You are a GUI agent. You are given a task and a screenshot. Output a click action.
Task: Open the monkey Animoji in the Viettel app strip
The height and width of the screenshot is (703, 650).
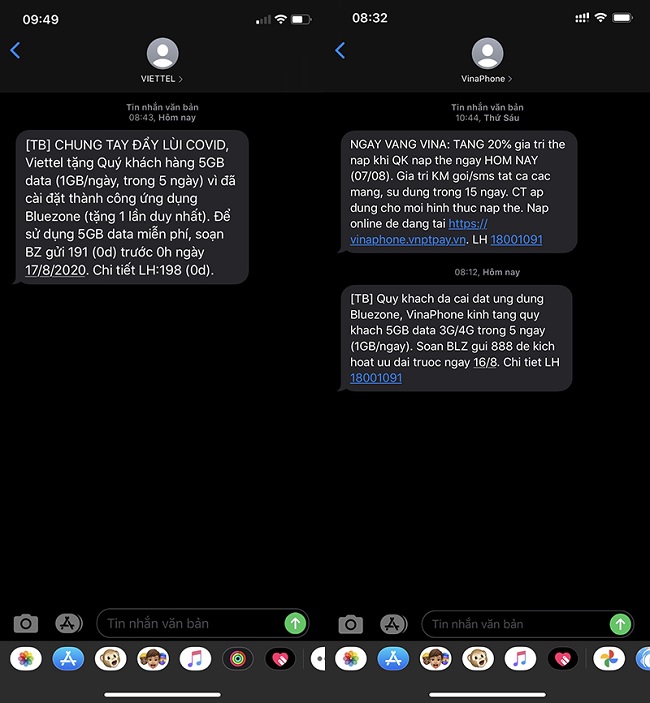[110, 659]
